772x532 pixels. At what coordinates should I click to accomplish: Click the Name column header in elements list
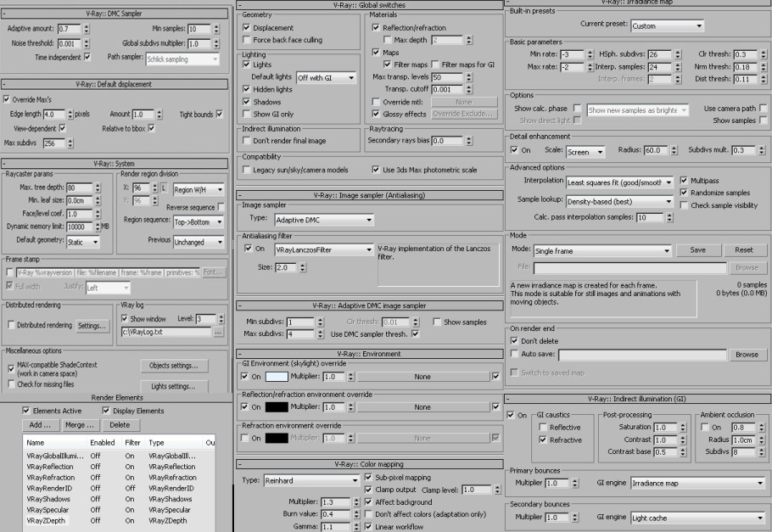[55, 443]
